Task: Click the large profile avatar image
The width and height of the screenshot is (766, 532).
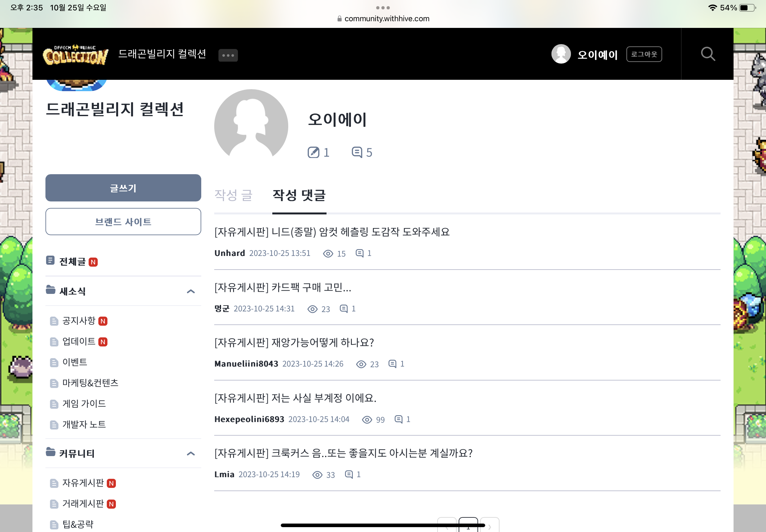Action: click(x=251, y=126)
